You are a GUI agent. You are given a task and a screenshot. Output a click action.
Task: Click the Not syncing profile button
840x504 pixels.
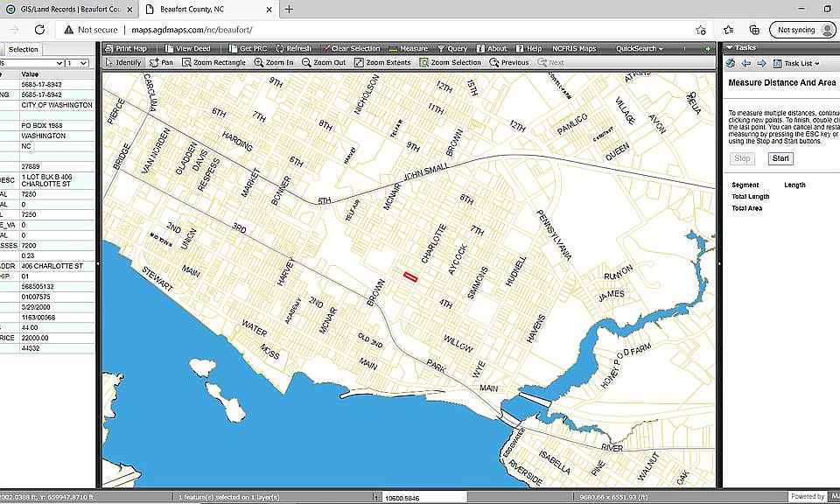pyautogui.click(x=802, y=30)
